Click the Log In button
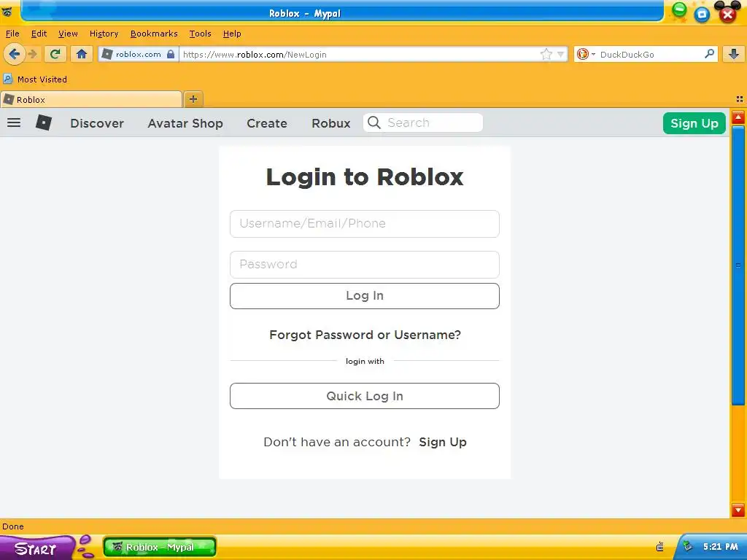Screen dimensions: 747x560 (x=365, y=296)
